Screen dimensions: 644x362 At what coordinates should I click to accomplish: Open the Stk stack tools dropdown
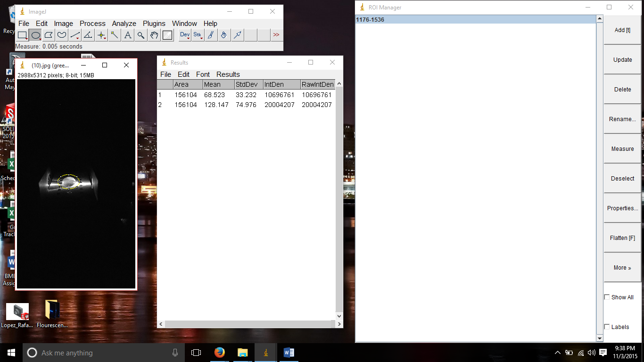click(198, 35)
